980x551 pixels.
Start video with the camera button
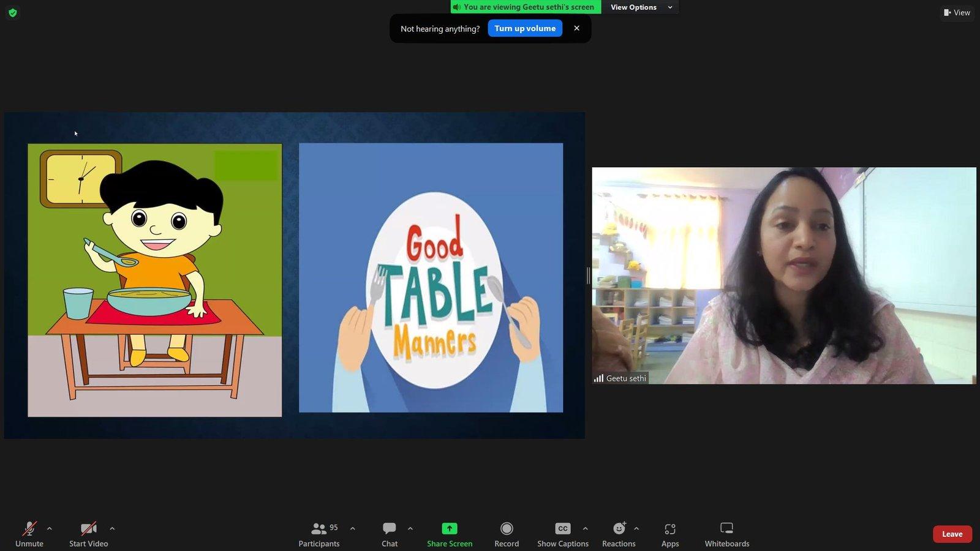(x=88, y=534)
